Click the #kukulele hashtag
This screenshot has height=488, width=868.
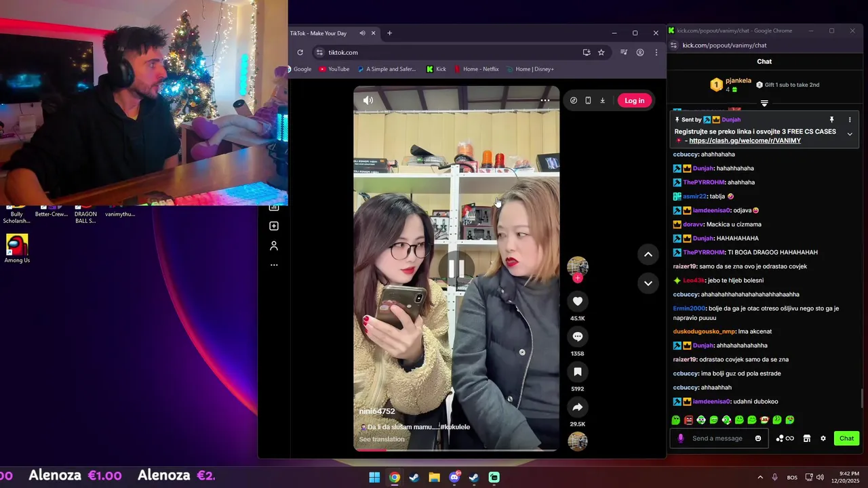[455, 427]
